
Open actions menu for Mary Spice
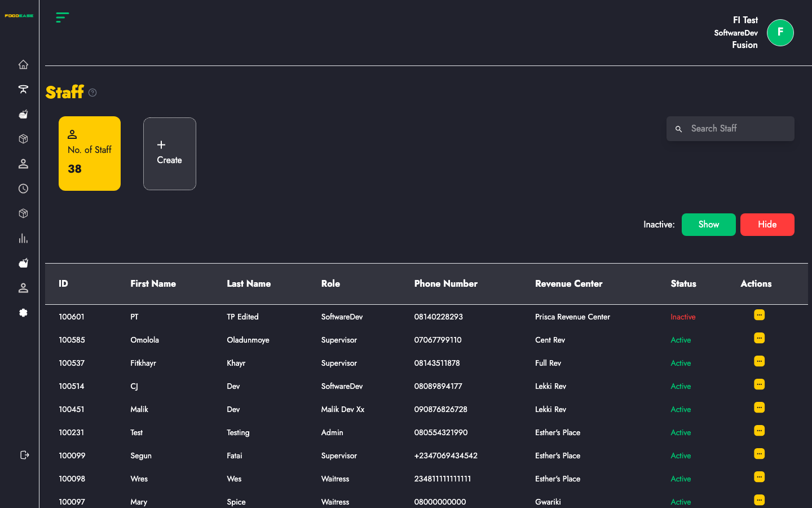[x=760, y=500]
